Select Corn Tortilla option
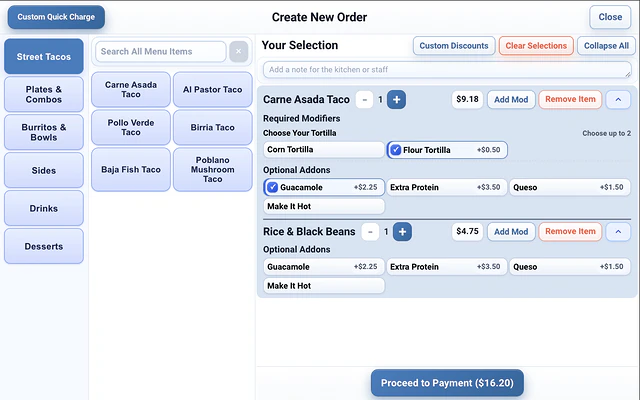The width and height of the screenshot is (640, 400). pyautogui.click(x=324, y=150)
